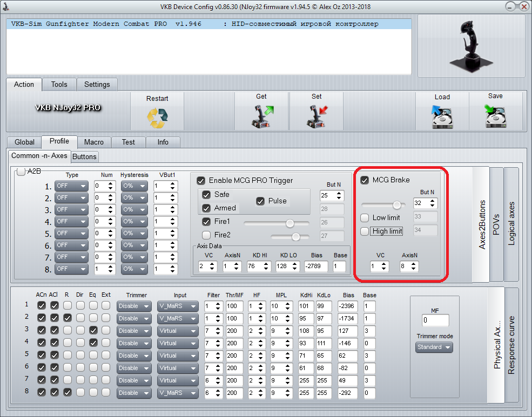
Task: Open Type dropdown for A2B row 1
Action: click(71, 186)
